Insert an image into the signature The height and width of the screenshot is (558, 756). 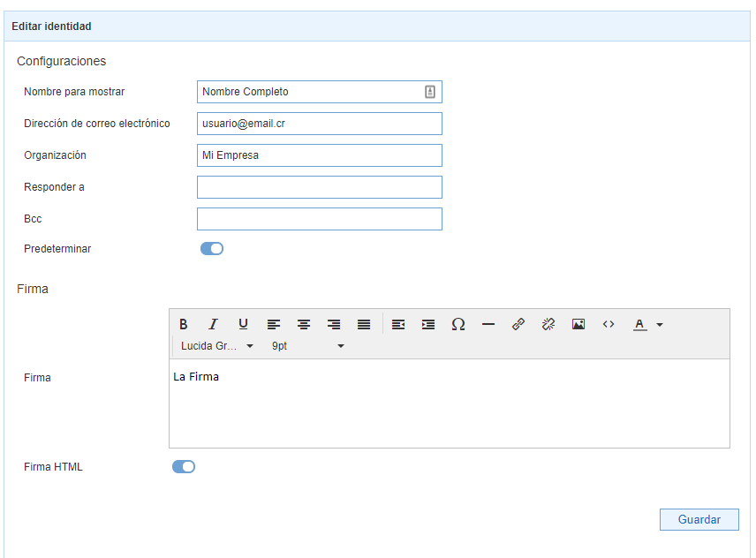tap(578, 324)
